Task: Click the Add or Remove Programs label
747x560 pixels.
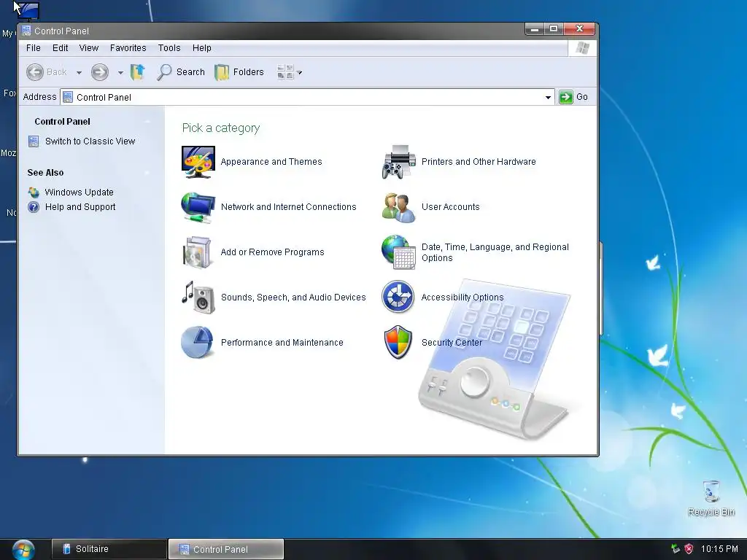Action: (272, 252)
